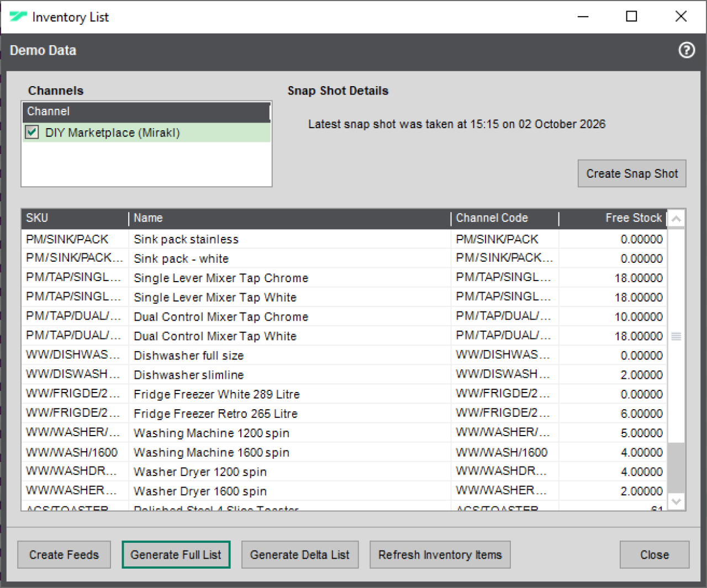Maximize the Inventory List window
Image resolution: width=707 pixels, height=588 pixels.
631,17
